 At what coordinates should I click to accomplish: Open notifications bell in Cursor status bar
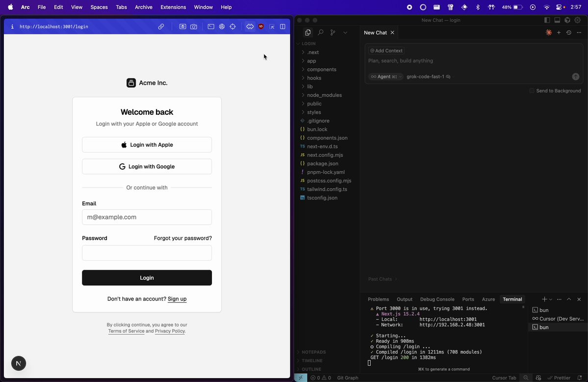[580, 378]
